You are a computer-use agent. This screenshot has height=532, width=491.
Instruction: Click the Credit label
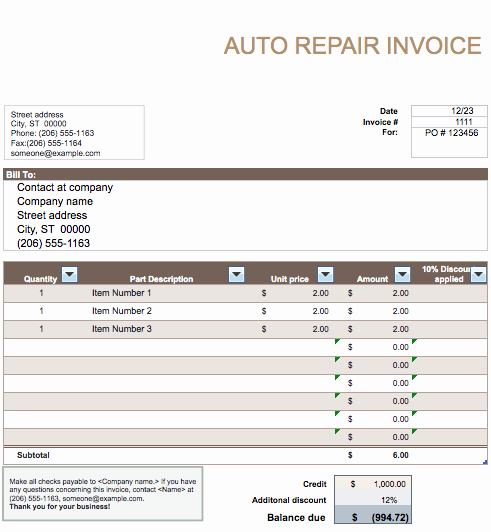point(315,484)
